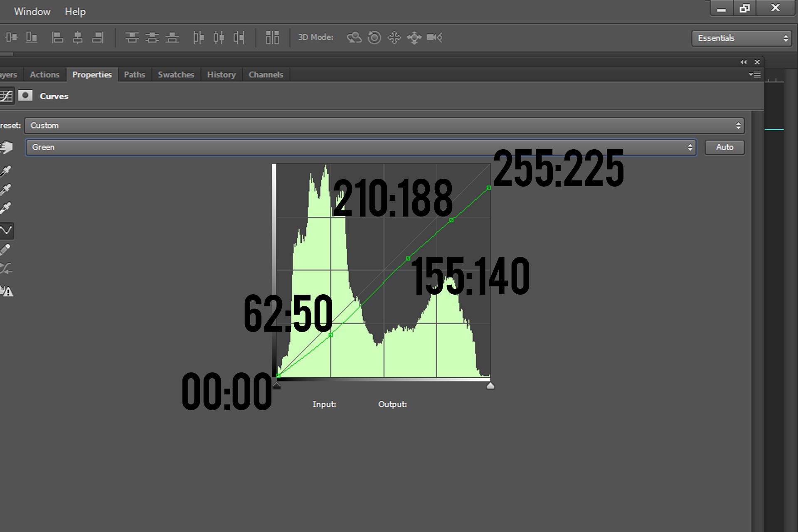The image size is (798, 532).
Task: Select the gray point eyedropper
Action: point(6,189)
